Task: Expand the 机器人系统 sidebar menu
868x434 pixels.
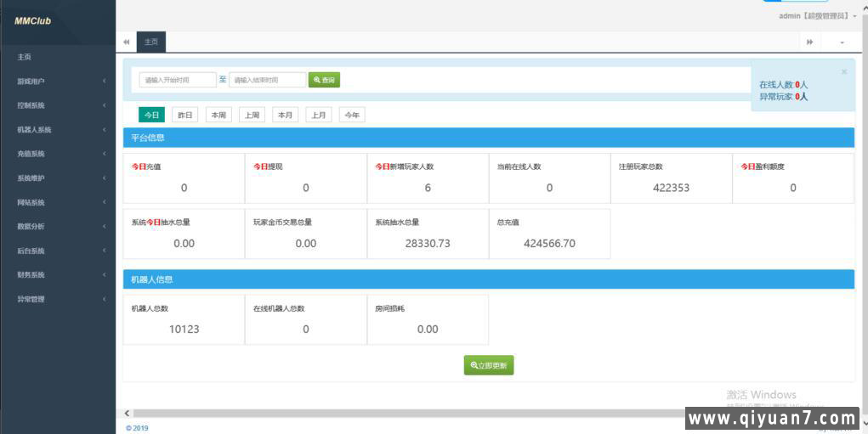Action: [58, 130]
